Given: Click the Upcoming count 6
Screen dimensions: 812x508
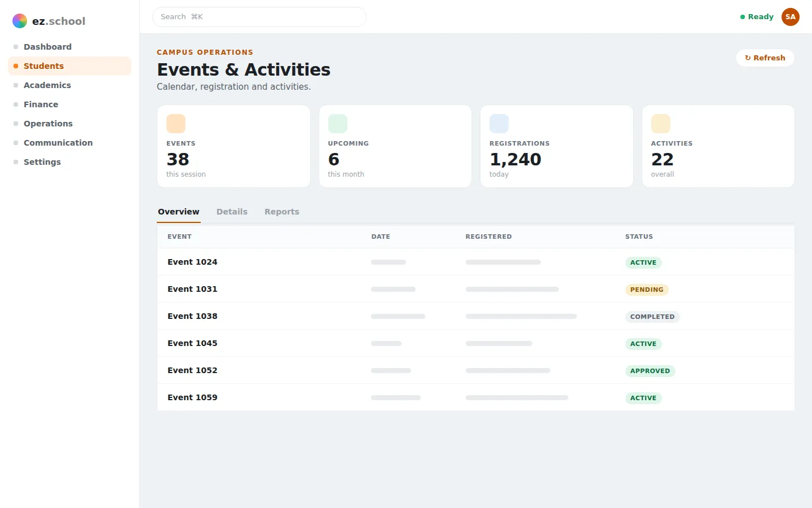Looking at the screenshot, I should point(334,159).
